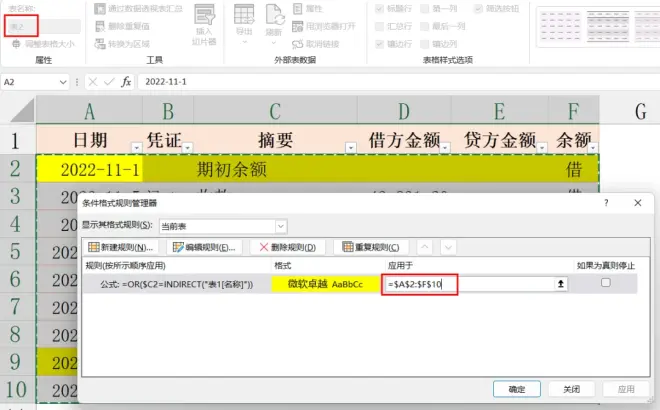Click the formula bar confirm checkmark
660x410 pixels.
(109, 82)
